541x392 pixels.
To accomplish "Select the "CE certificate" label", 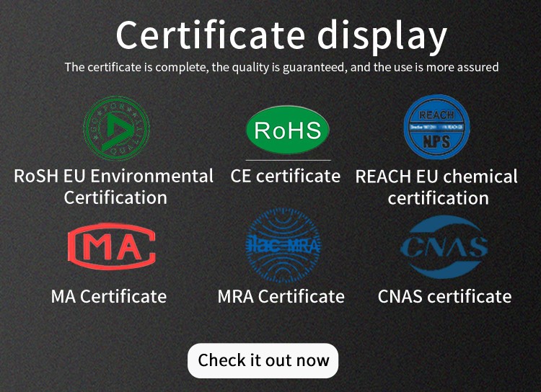I will point(286,176).
